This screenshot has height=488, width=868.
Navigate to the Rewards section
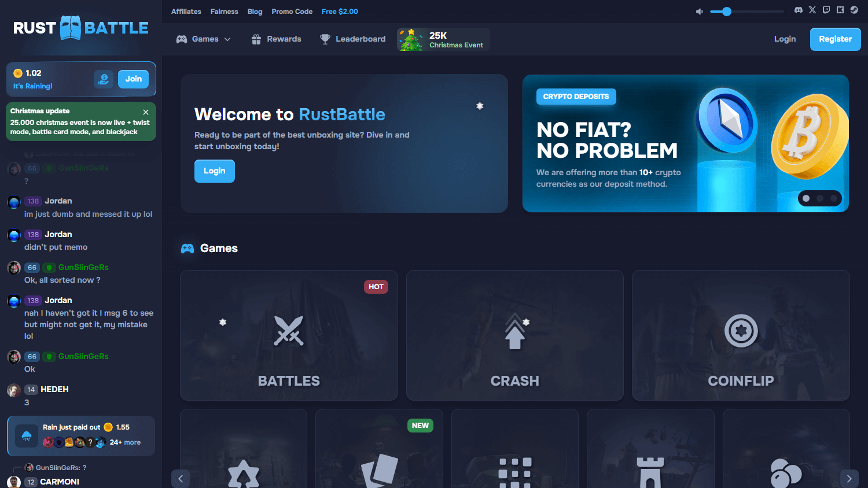tap(276, 39)
